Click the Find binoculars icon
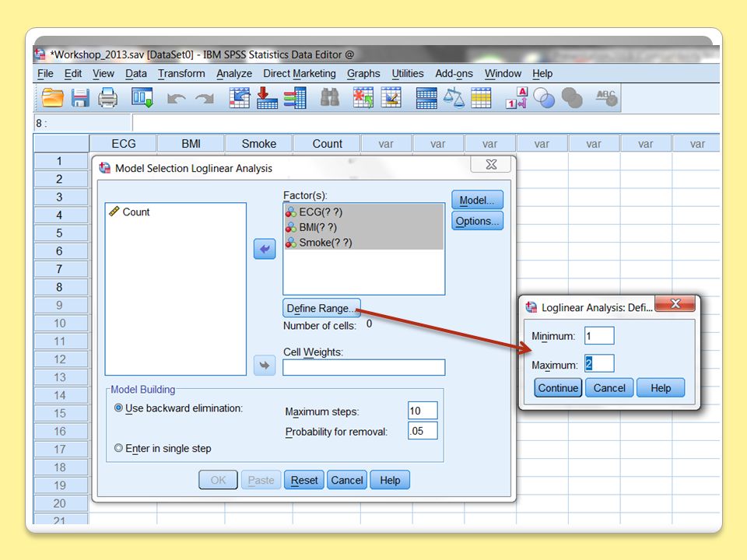 pos(330,98)
